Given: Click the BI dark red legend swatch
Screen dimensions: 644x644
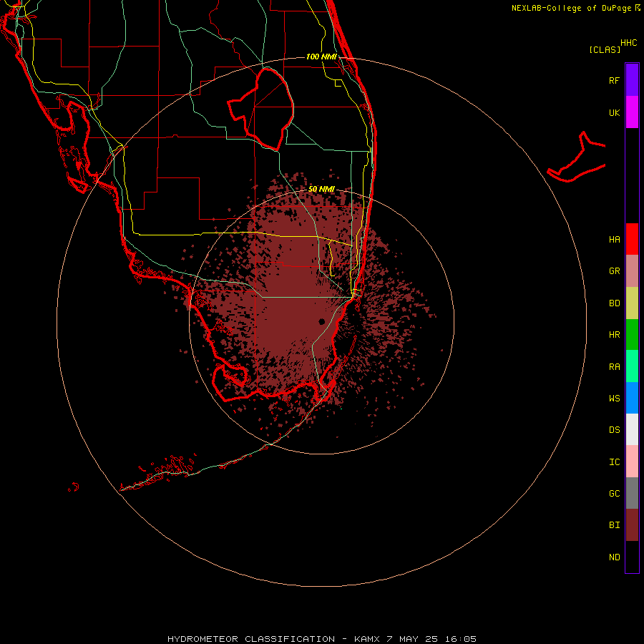Looking at the screenshot, I should (x=632, y=525).
